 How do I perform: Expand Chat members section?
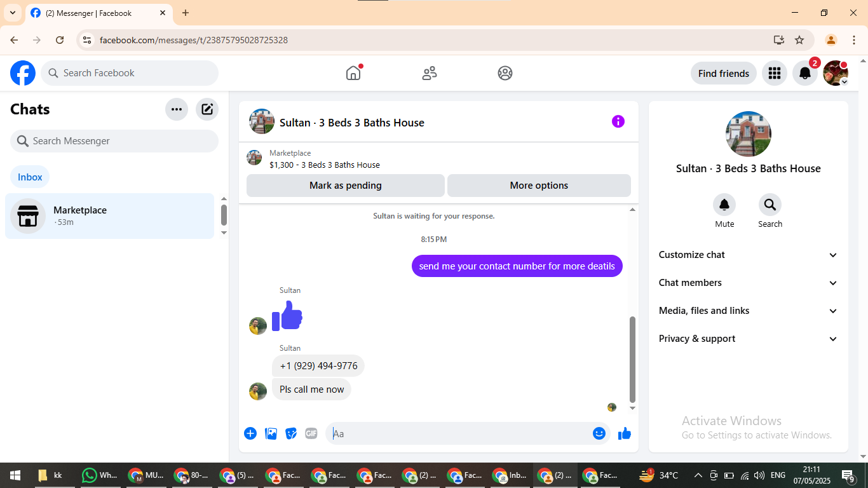pyautogui.click(x=749, y=283)
